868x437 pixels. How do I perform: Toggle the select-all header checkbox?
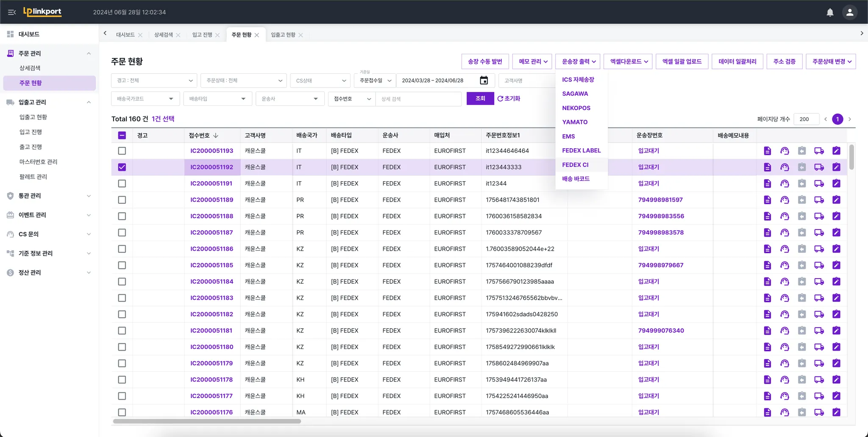(122, 136)
